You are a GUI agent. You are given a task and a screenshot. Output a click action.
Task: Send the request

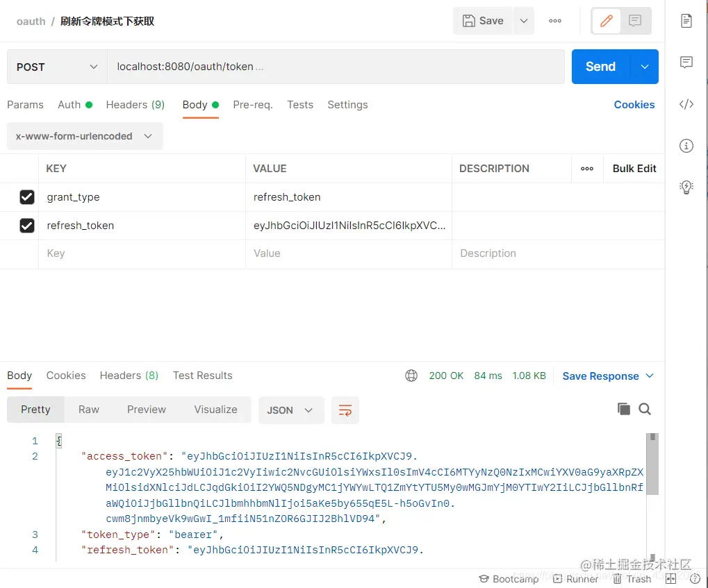600,67
